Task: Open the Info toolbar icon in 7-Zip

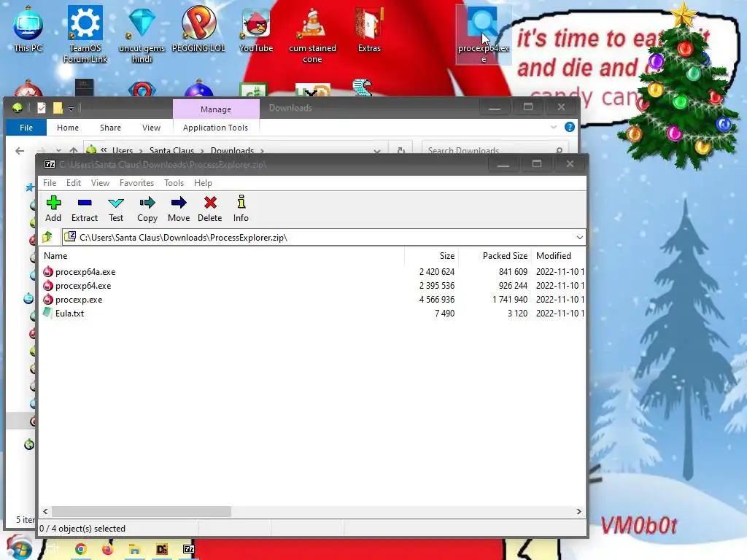Action: click(x=241, y=209)
